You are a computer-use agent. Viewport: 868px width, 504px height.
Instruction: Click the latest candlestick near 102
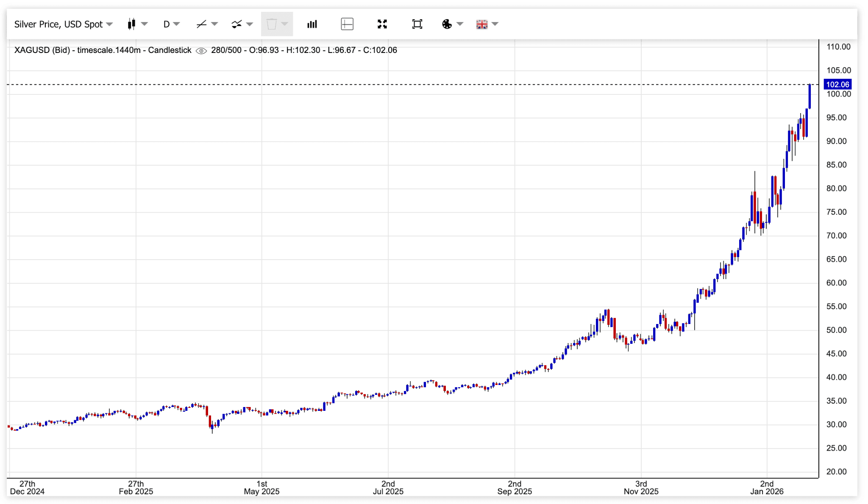(810, 97)
